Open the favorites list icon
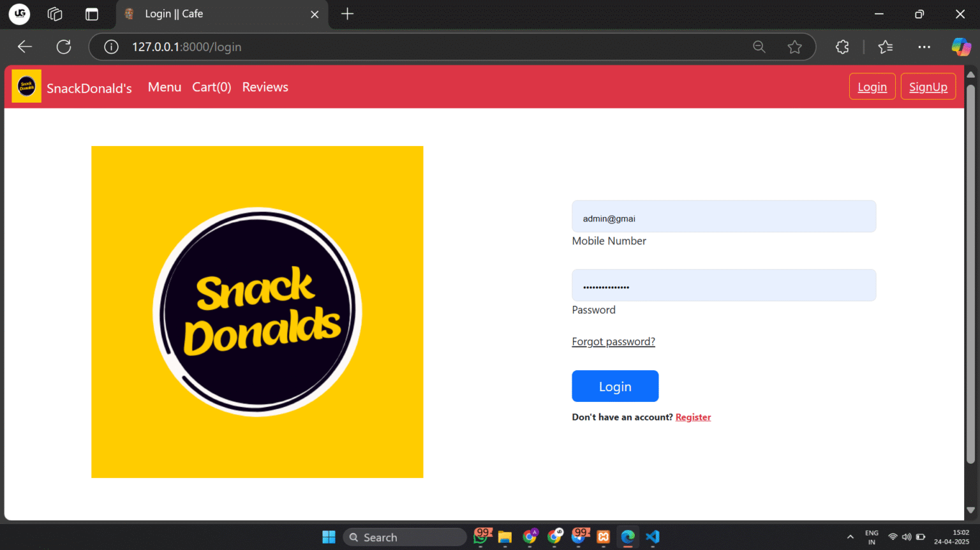This screenshot has height=550, width=980. pyautogui.click(x=885, y=47)
